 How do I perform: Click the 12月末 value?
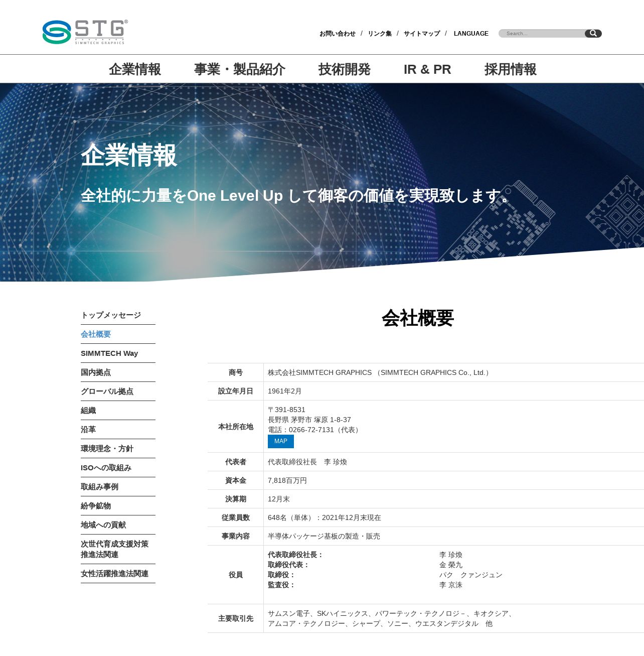[x=279, y=499]
